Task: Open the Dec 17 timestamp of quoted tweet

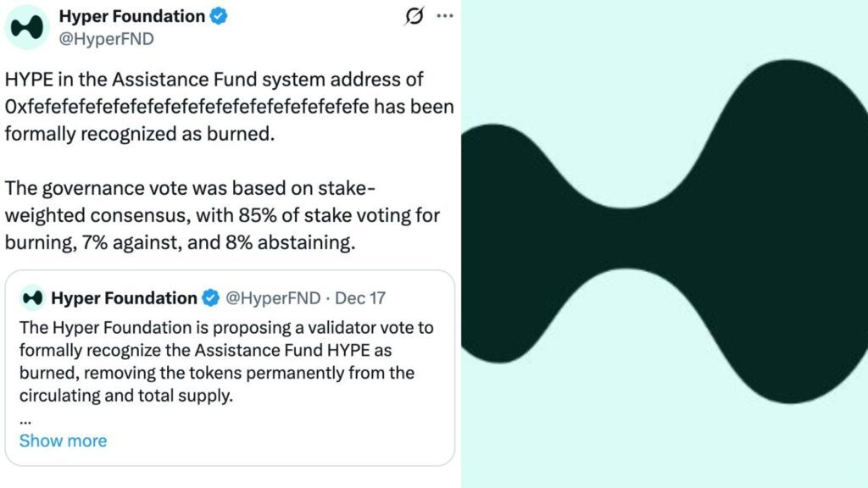Action: pos(360,298)
